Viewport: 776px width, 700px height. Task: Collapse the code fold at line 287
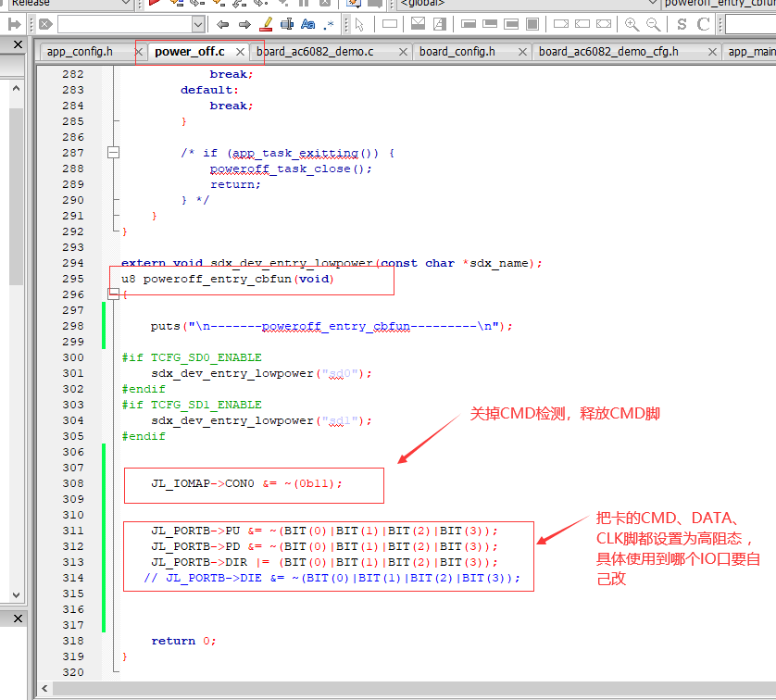[113, 153]
